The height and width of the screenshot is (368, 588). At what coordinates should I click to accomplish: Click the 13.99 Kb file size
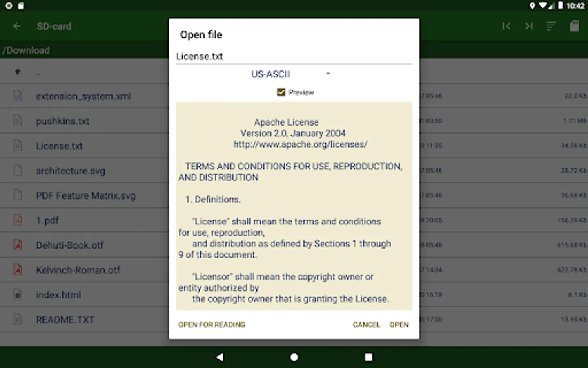pyautogui.click(x=574, y=319)
